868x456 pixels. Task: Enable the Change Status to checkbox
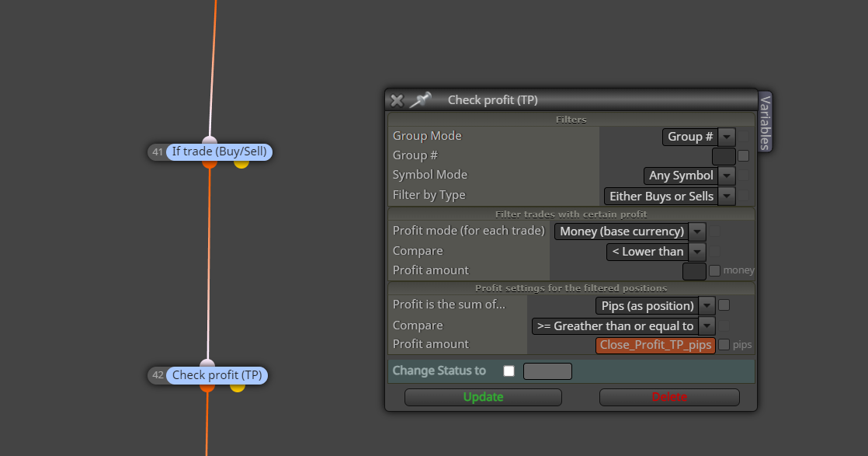tap(509, 371)
